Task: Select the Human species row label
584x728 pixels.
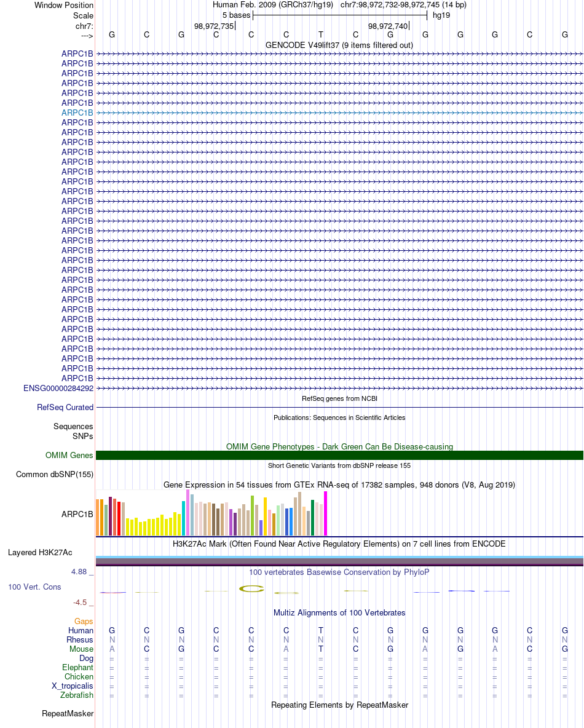Action: pyautogui.click(x=81, y=630)
